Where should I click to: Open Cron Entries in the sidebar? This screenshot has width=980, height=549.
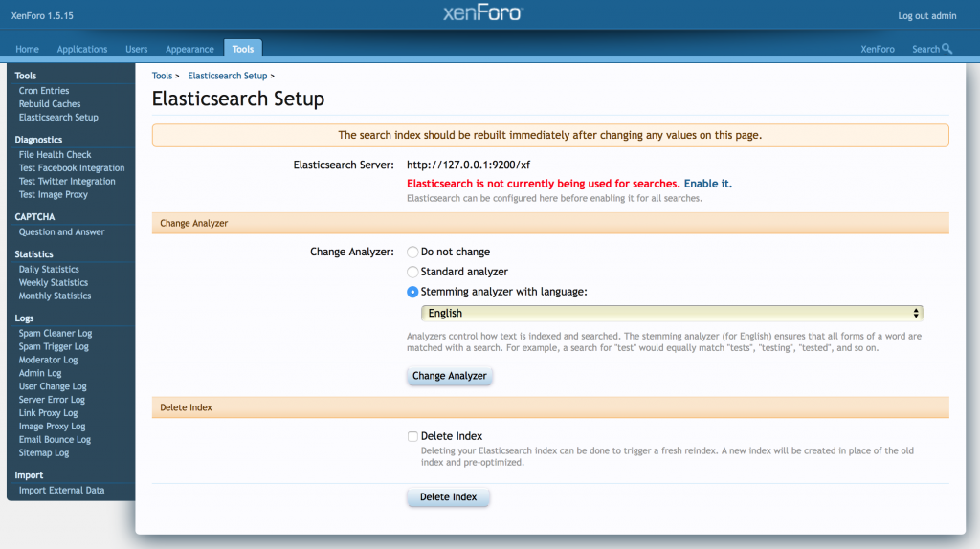pos(44,91)
